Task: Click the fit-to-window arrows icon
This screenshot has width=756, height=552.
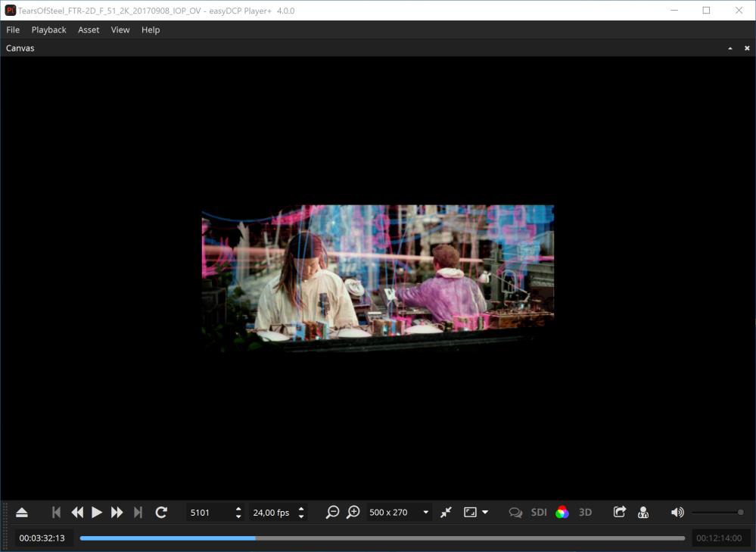Action: 446,513
